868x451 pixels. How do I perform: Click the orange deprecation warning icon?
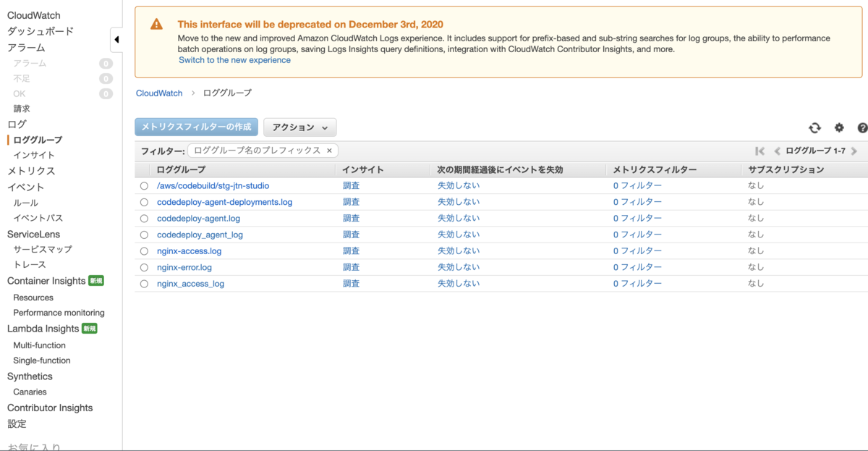click(156, 24)
